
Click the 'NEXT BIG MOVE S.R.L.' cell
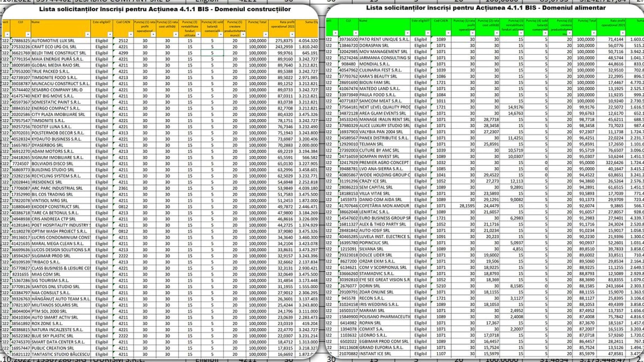coord(61,96)
